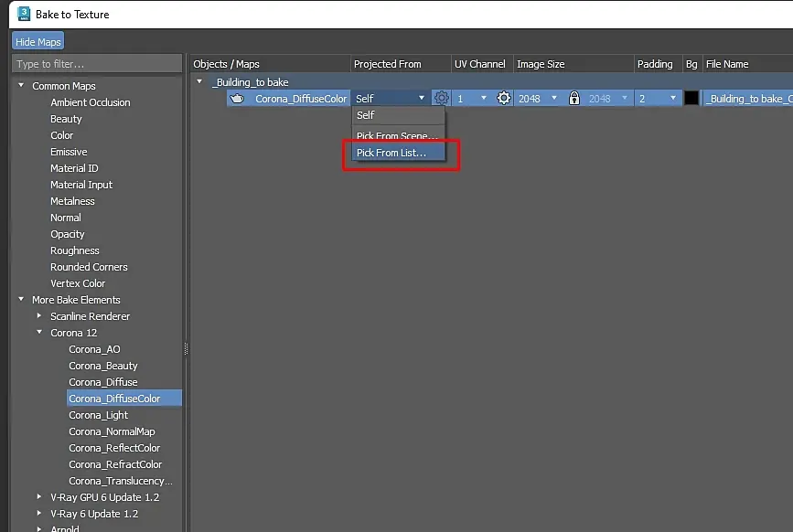Select the Beauty map
The image size is (793, 532).
[x=66, y=119]
